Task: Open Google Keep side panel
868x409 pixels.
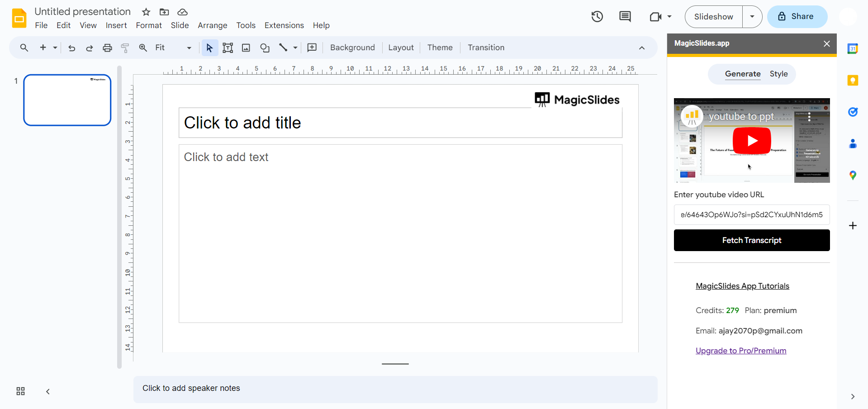Action: pos(853,81)
